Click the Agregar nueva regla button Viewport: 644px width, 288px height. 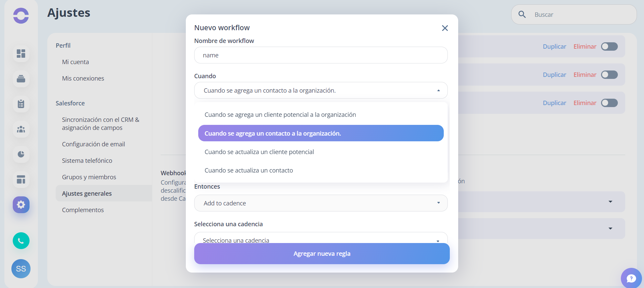coord(322,253)
